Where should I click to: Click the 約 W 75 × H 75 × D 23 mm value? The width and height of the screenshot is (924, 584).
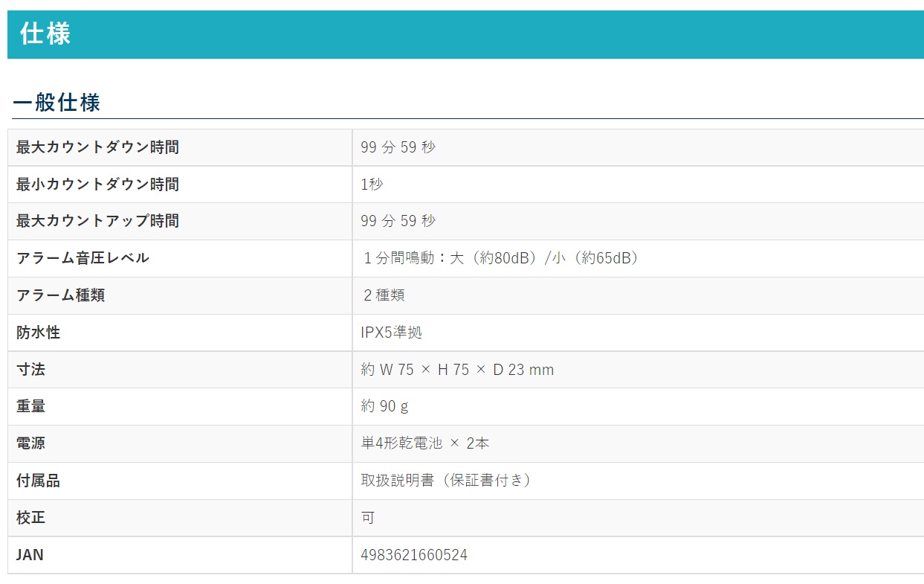457,370
